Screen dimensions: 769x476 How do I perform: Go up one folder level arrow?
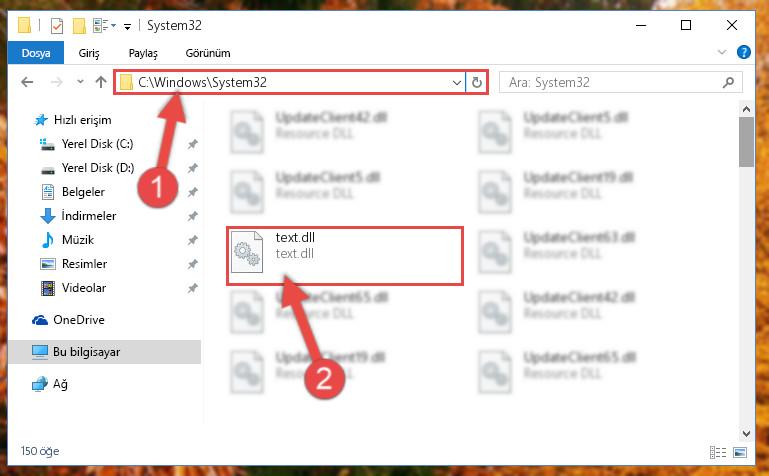101,82
